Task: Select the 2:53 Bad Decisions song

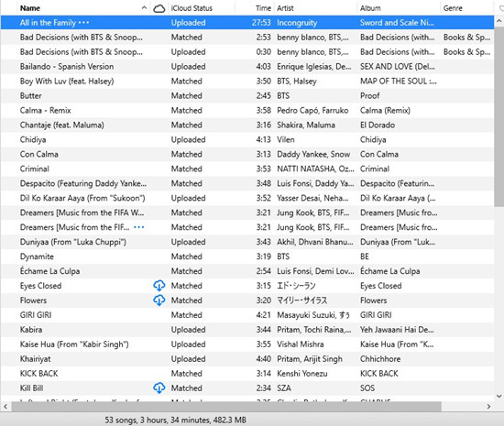Action: pyautogui.click(x=81, y=38)
